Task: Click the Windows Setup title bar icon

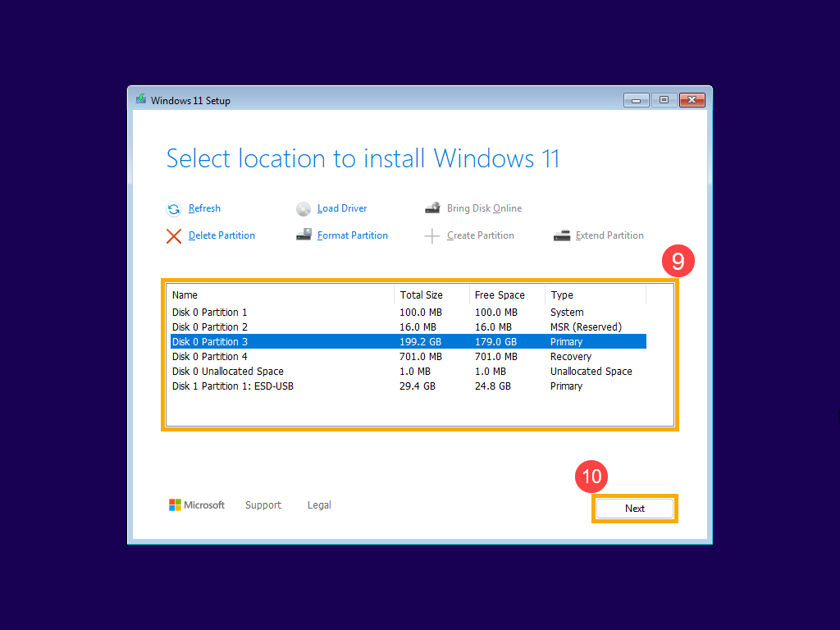Action: pos(141,99)
